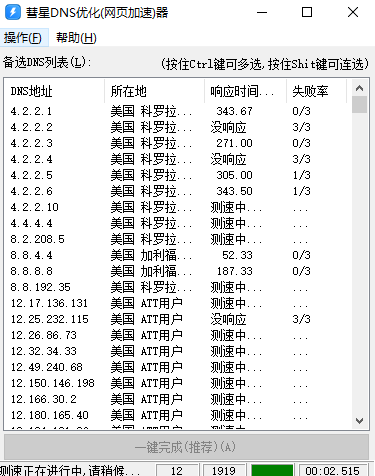The image size is (375, 476).
Task: Click the 备选DNS列表(L) label
Action: coord(47,62)
